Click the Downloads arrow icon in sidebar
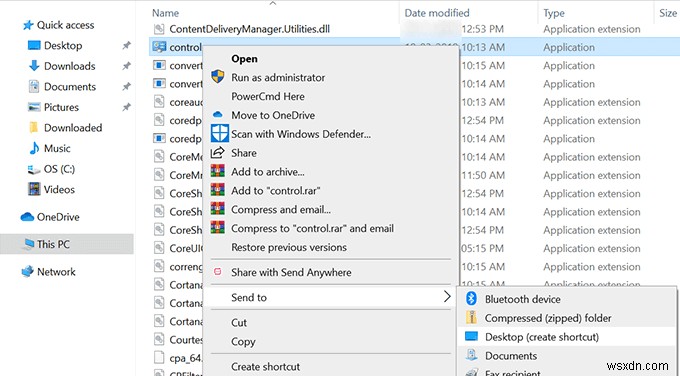The height and width of the screenshot is (376, 680). click(x=34, y=66)
